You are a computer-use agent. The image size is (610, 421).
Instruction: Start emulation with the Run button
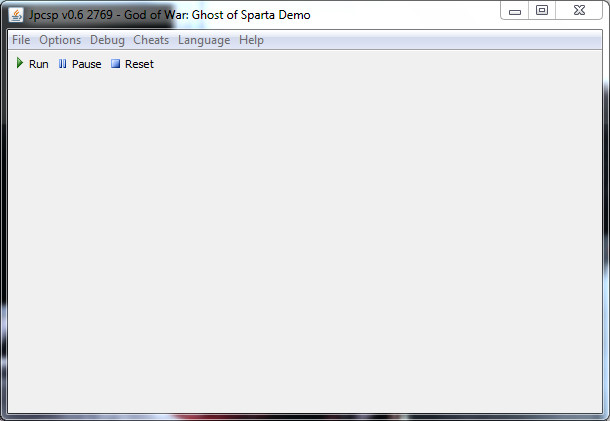[x=32, y=64]
